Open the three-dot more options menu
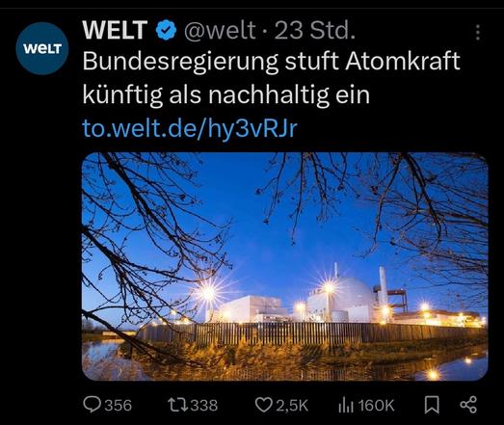 tap(478, 33)
